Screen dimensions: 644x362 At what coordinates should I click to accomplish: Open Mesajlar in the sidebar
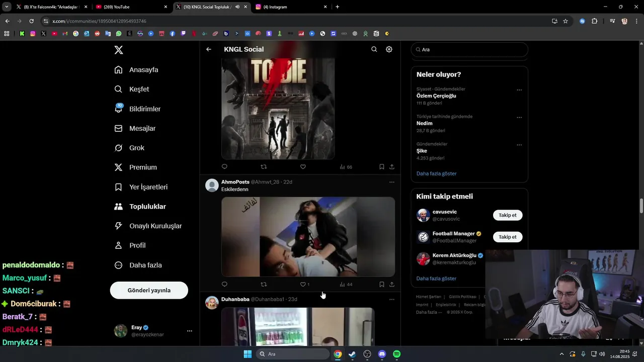coord(135,128)
